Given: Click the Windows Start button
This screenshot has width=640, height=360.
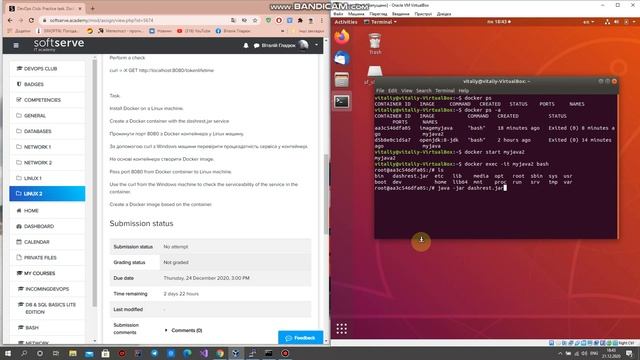Looking at the screenshot, I should 8,353.
